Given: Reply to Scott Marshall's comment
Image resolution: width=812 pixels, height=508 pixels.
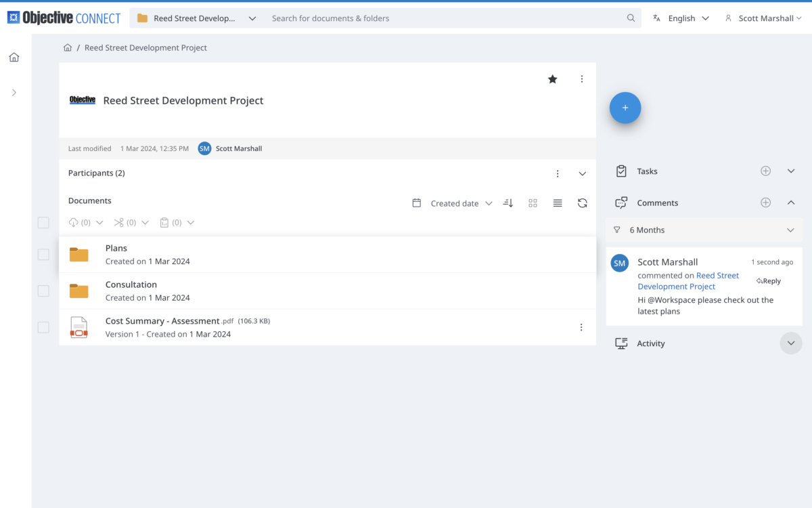Looking at the screenshot, I should (x=769, y=281).
